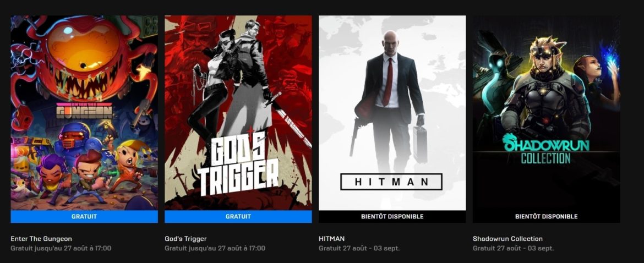Open the Shadowrun Collection cover art
This screenshot has width=644, height=263.
(x=546, y=113)
